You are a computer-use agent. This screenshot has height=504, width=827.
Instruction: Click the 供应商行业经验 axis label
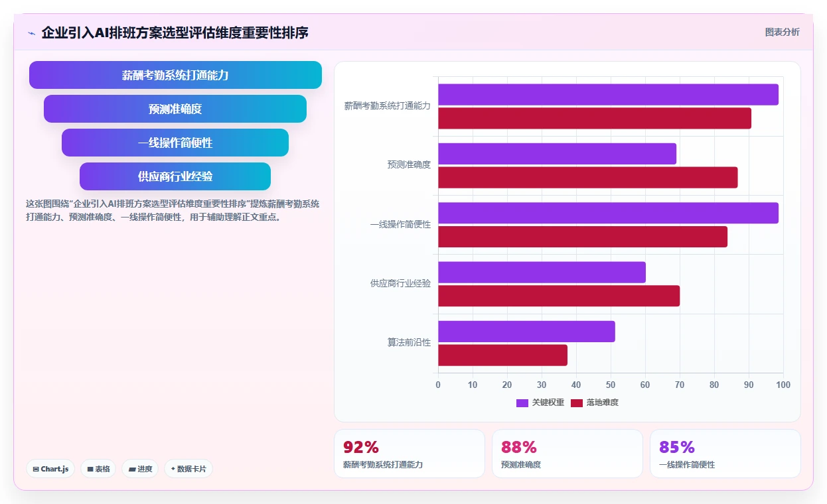click(400, 284)
